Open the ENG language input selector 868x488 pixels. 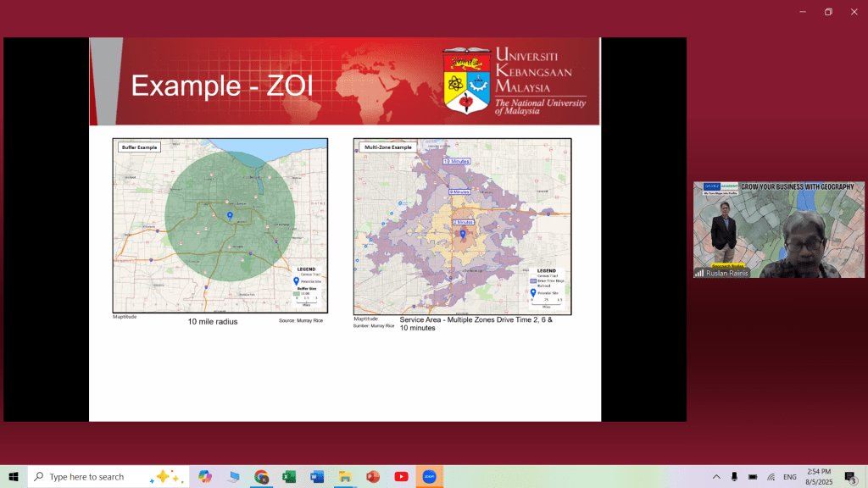pos(790,477)
